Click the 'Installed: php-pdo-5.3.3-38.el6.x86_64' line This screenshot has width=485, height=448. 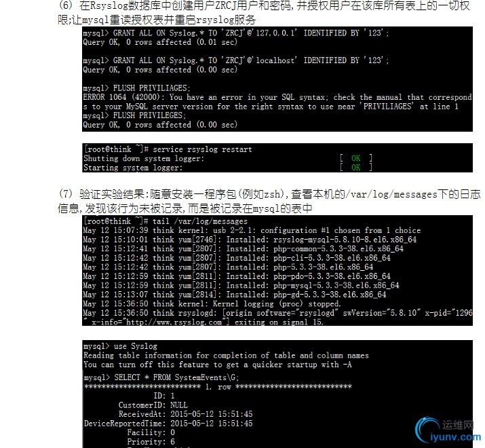click(237, 276)
